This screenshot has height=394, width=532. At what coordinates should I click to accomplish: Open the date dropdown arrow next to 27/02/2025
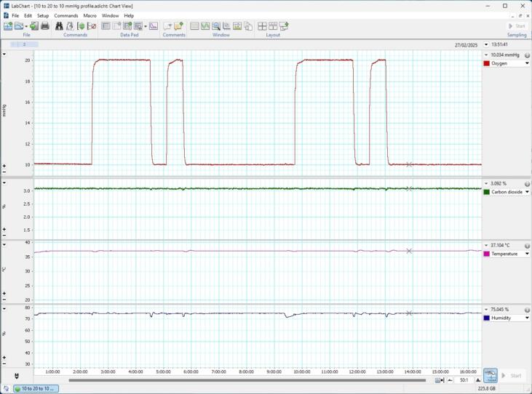click(x=486, y=45)
